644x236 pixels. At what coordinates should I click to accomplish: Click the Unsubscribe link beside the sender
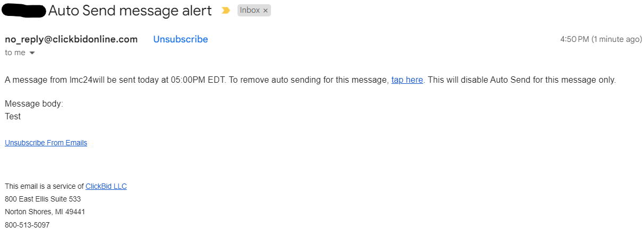tap(181, 39)
